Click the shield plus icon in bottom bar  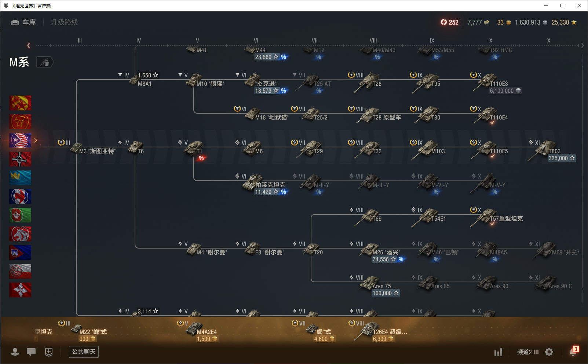[x=49, y=352]
